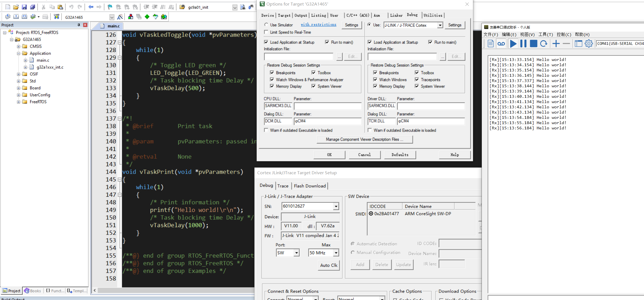Open Pack Installer (rightmost build-toolbar icon)
The height and width of the screenshot is (300, 644).
(164, 17)
